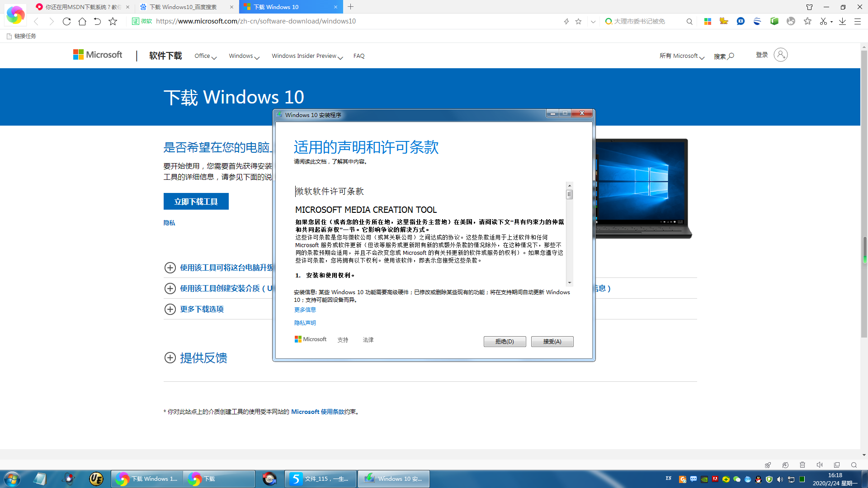Open UltraEdit from the taskbar
The image size is (868, 488).
click(x=96, y=479)
